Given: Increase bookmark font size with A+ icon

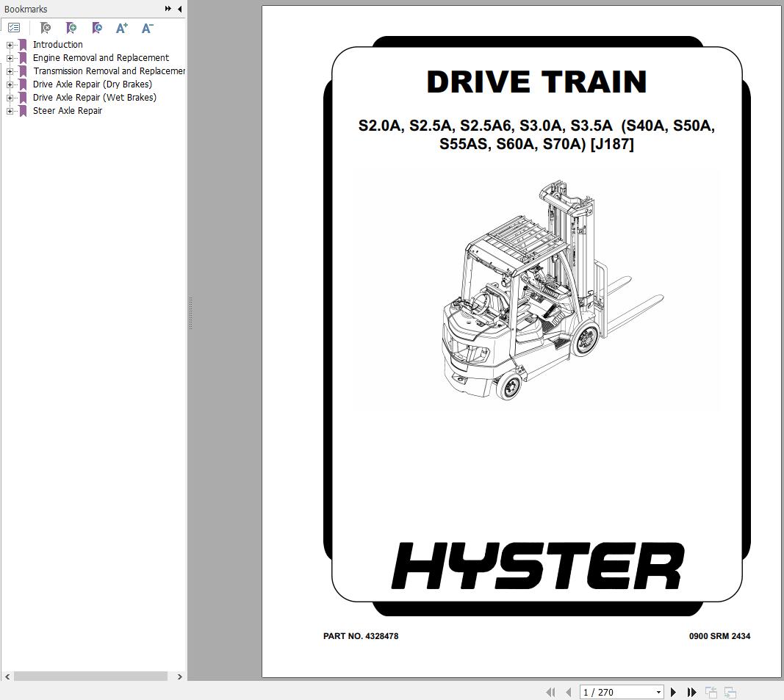Looking at the screenshot, I should point(122,28).
